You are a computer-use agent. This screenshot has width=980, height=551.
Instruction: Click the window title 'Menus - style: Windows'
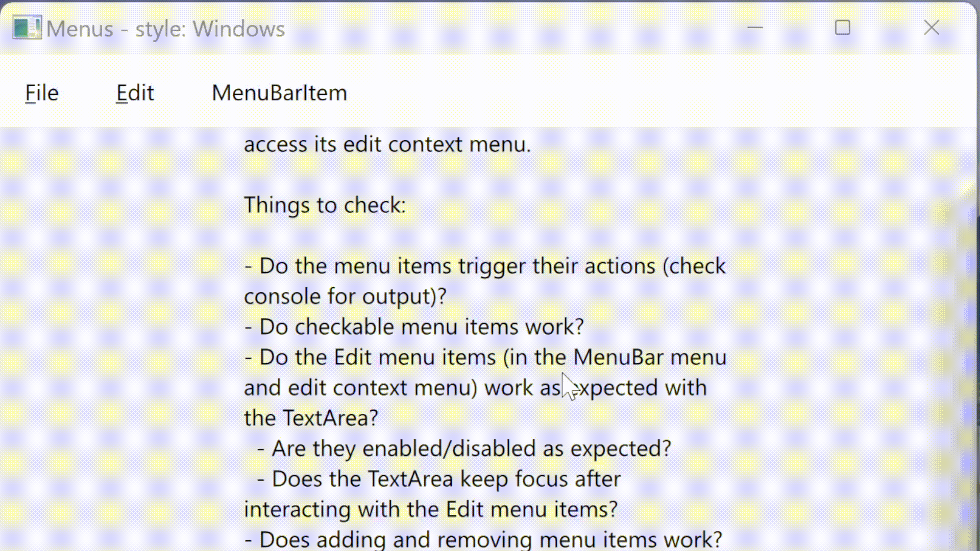click(x=165, y=29)
